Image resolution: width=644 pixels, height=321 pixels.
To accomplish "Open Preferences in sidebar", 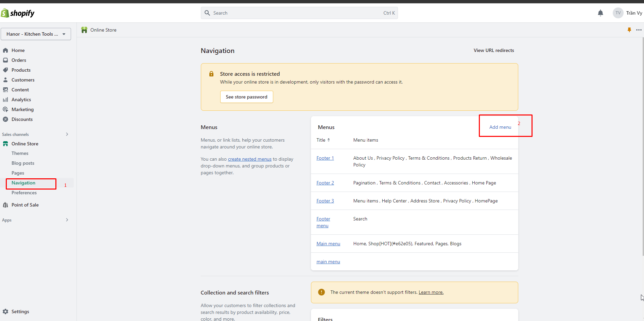I will coord(24,193).
